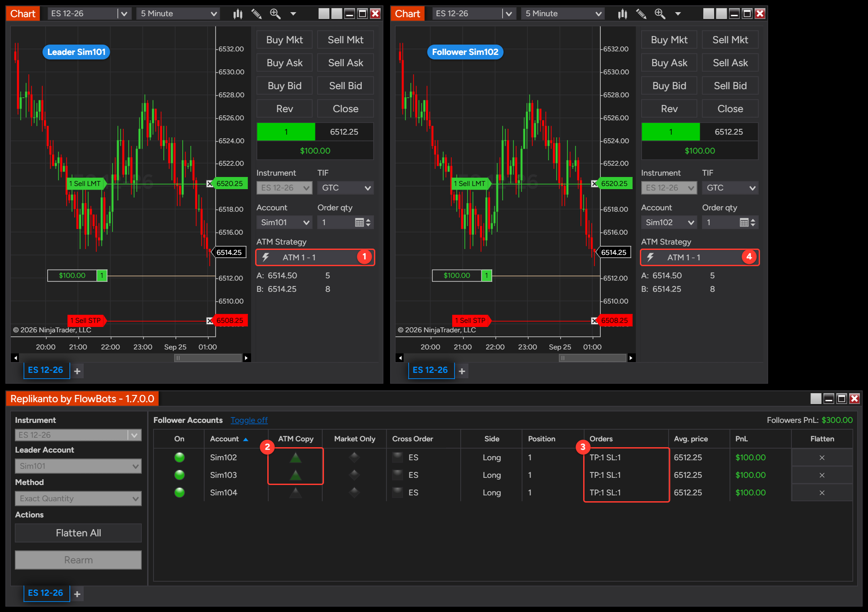This screenshot has height=612, width=868.
Task: Cancel the 6508.25 Sell STP order in Follower chart
Action: click(x=594, y=321)
